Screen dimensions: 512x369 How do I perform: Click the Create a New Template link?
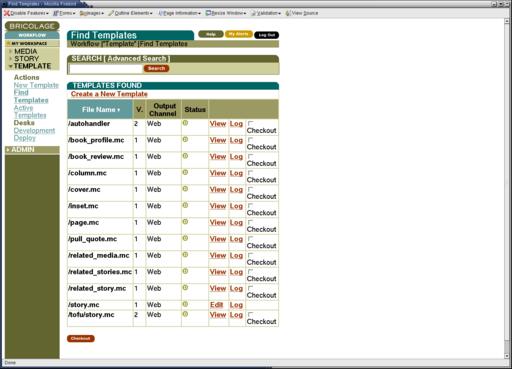pyautogui.click(x=109, y=94)
